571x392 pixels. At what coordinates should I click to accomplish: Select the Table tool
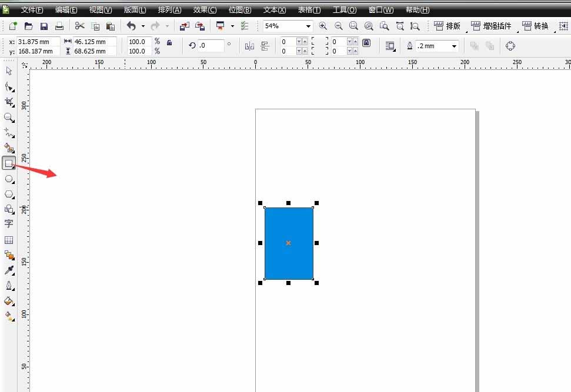9,240
